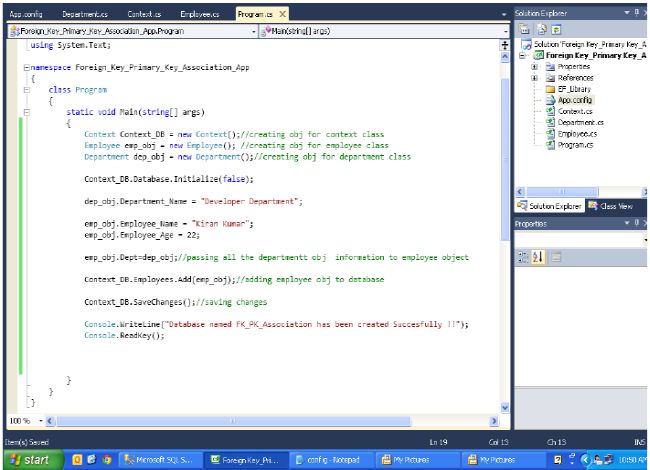Select Department.cs in Solution Explorer
The height and width of the screenshot is (470, 650).
(580, 122)
